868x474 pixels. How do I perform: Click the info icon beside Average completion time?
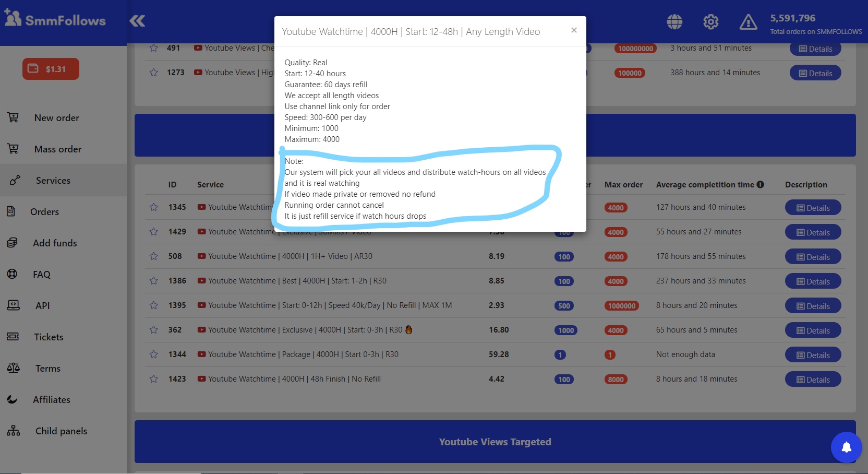(761, 184)
